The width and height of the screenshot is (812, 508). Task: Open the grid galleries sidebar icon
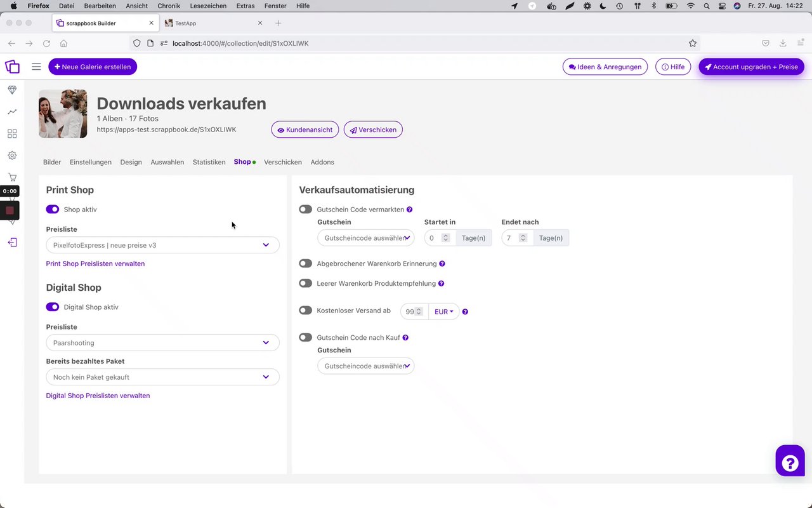coord(12,133)
